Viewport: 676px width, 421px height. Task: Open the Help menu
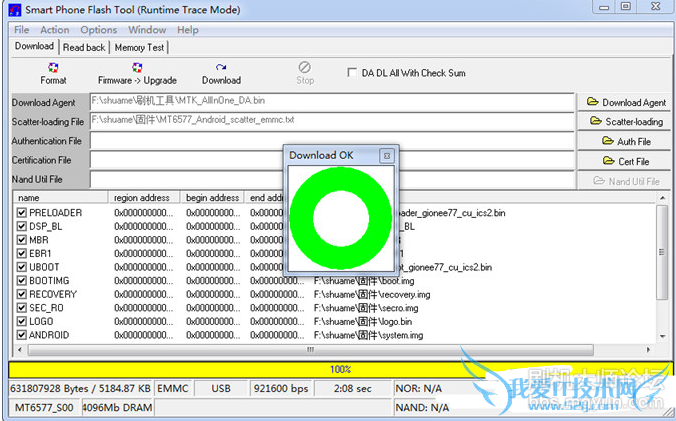[x=188, y=30]
